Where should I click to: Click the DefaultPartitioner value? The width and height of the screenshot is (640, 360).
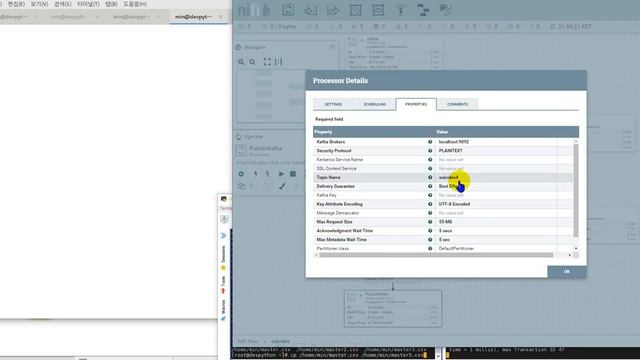coord(456,249)
